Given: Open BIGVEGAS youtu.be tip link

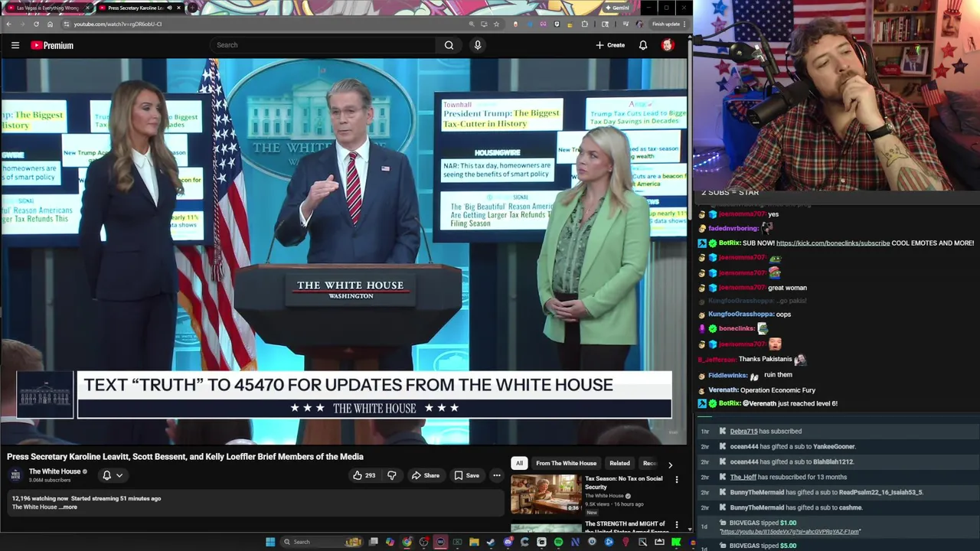Looking at the screenshot, I should click(x=789, y=532).
